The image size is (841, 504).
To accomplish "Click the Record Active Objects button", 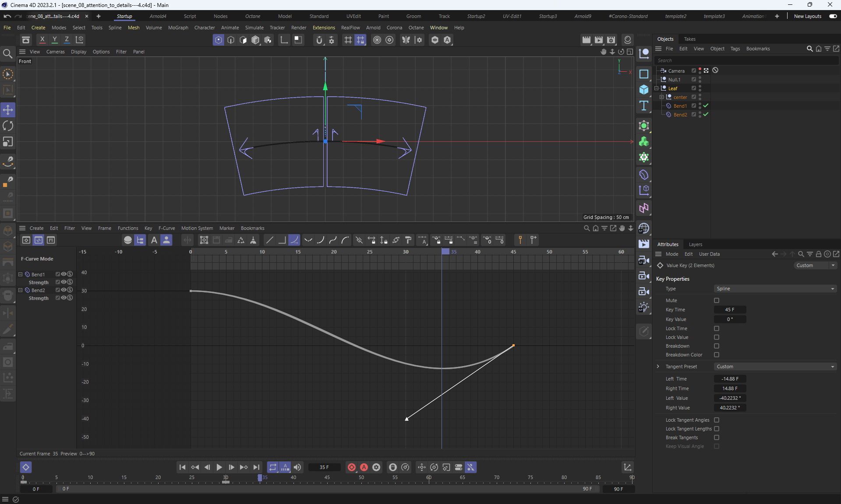I will [351, 467].
